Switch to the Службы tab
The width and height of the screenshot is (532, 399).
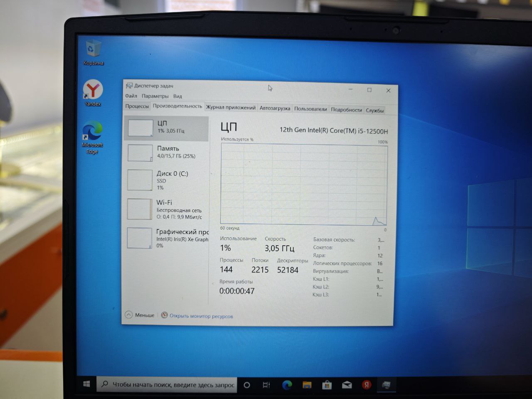(x=374, y=111)
